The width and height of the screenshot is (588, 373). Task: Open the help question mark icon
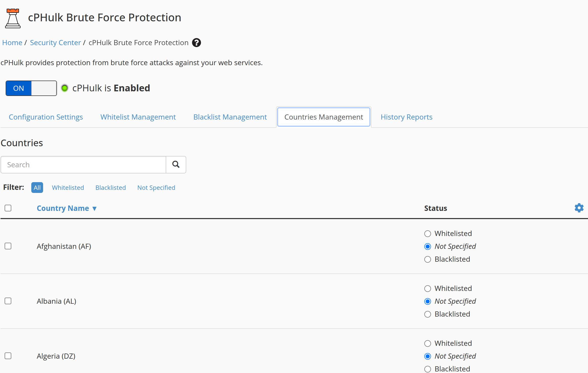click(x=197, y=43)
